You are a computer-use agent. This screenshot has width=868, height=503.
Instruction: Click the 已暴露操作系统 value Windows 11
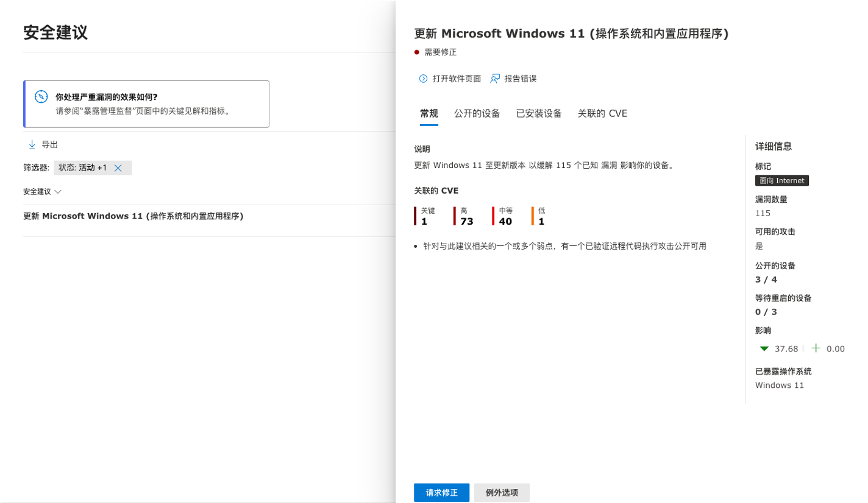780,385
